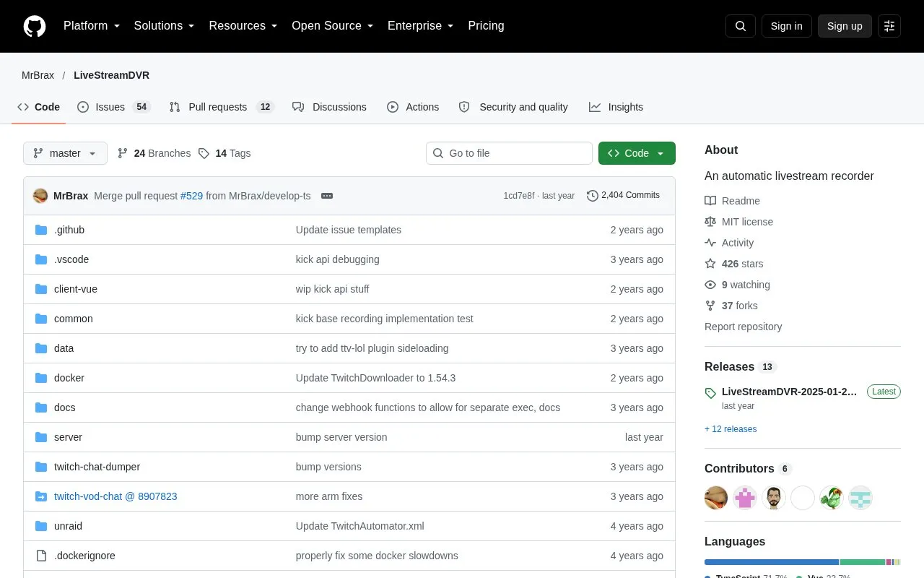Open the client-vue folder
The width and height of the screenshot is (924, 578).
[x=76, y=289]
